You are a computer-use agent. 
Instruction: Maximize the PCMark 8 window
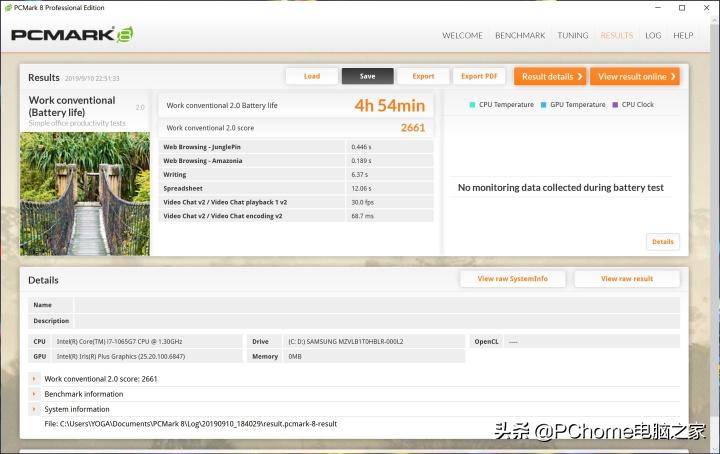click(x=682, y=8)
